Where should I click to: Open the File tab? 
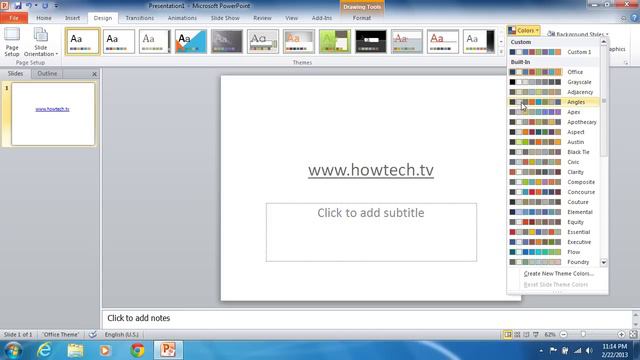click(x=14, y=18)
